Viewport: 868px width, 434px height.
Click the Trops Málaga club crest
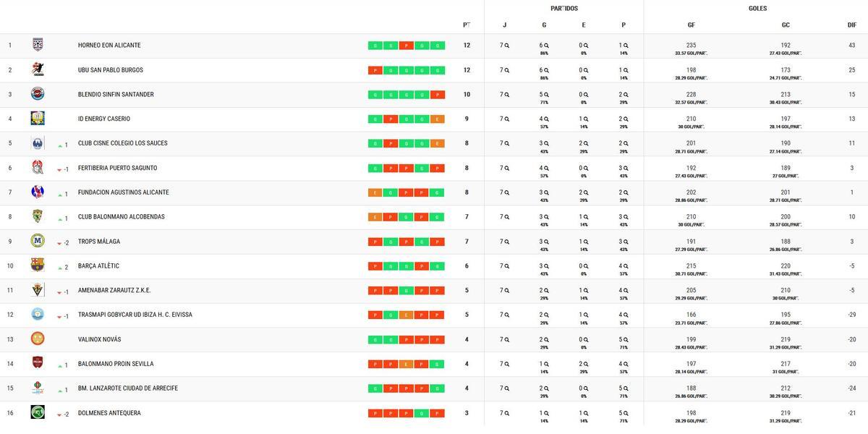[x=37, y=241]
